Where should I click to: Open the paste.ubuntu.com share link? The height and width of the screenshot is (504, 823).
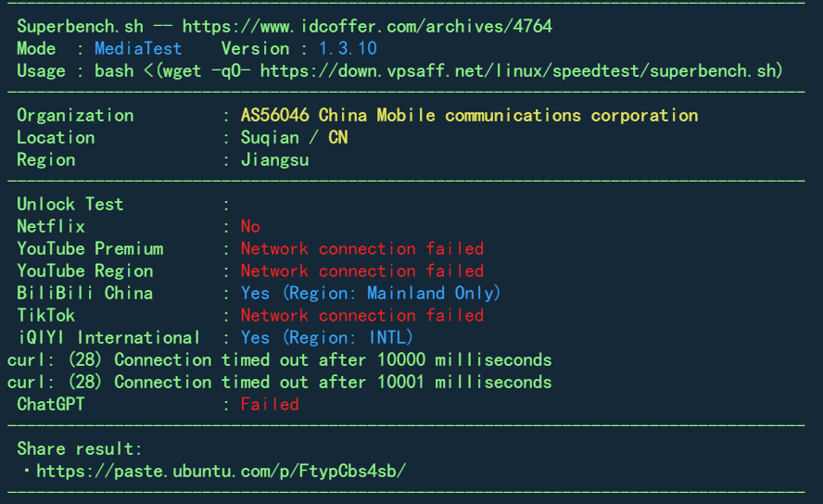[x=221, y=471]
